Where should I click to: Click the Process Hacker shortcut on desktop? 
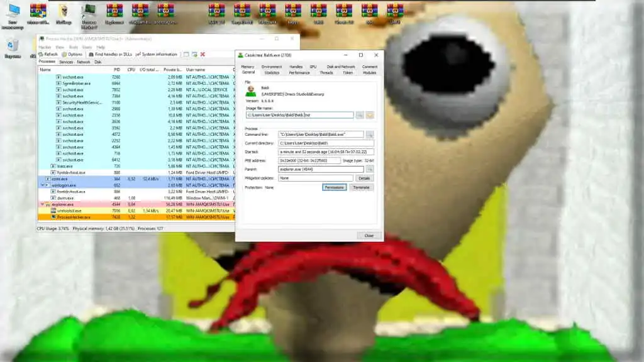[89, 16]
